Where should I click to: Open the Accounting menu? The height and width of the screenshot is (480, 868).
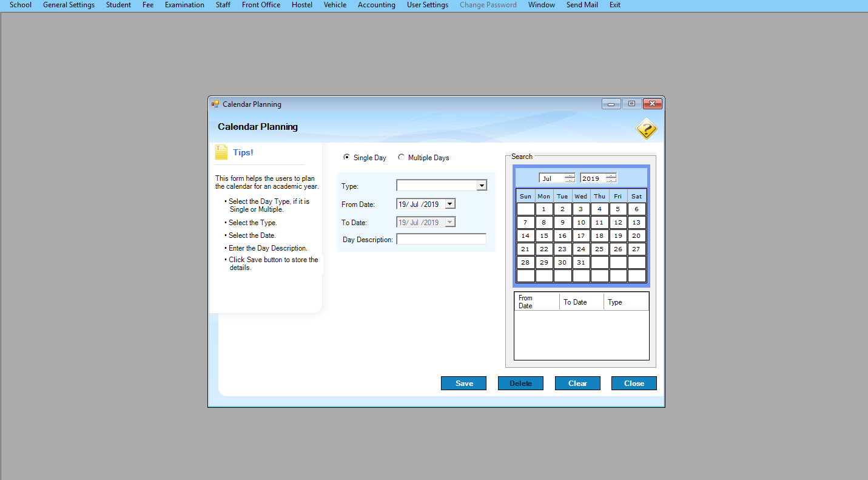[x=376, y=5]
